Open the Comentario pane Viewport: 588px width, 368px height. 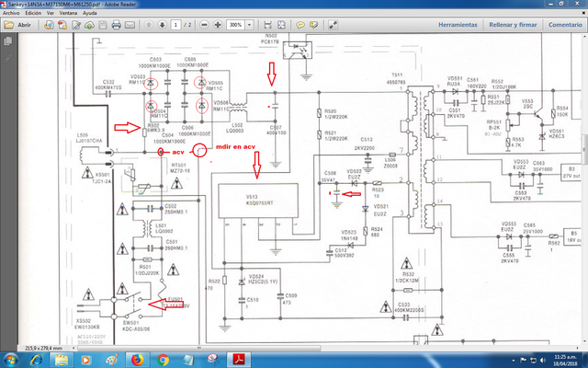point(565,25)
